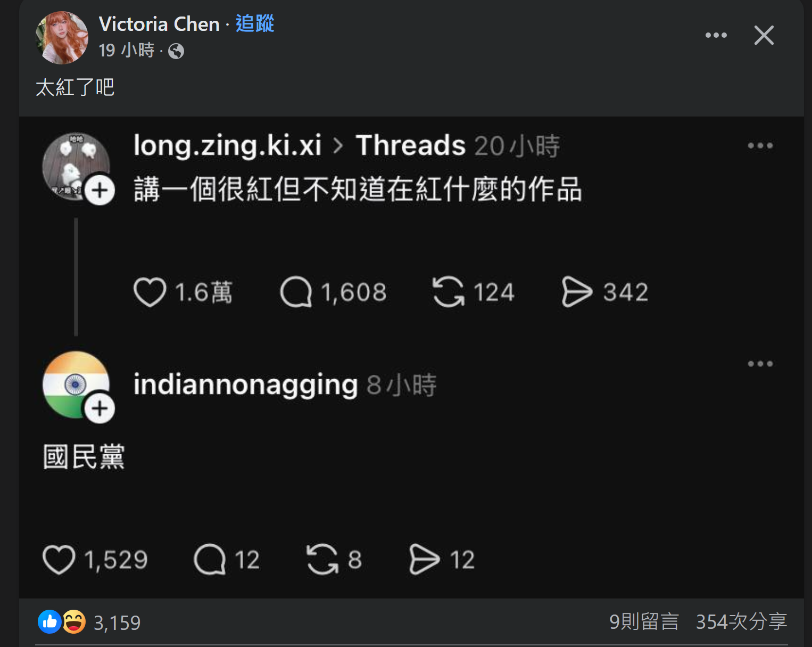Follow indiannonagging using avatar plus badge
Viewport: 812px width, 647px height.
click(100, 408)
